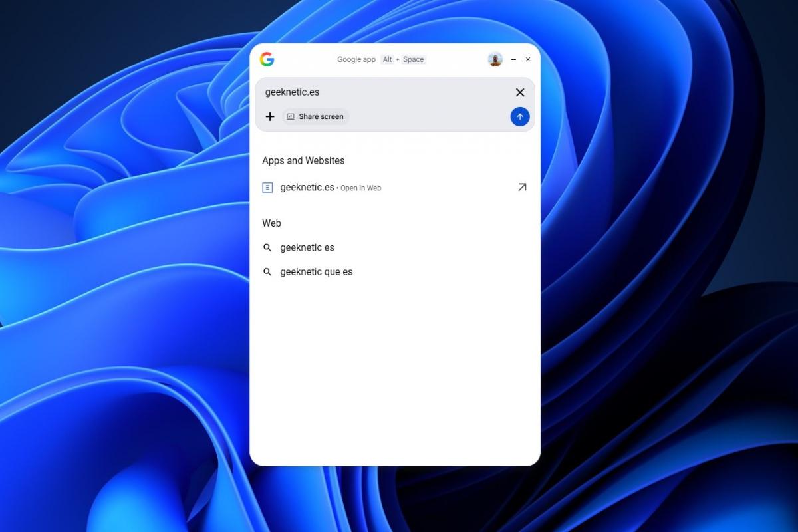This screenshot has height=532, width=798.
Task: Choose the suggestion geeknetic que es
Action: (317, 271)
